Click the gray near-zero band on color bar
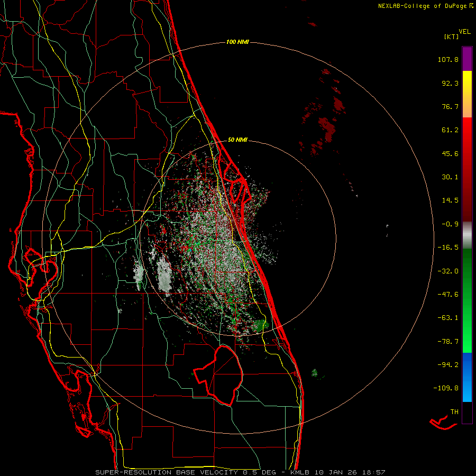Viewport: 476px width, 476px height. click(467, 233)
